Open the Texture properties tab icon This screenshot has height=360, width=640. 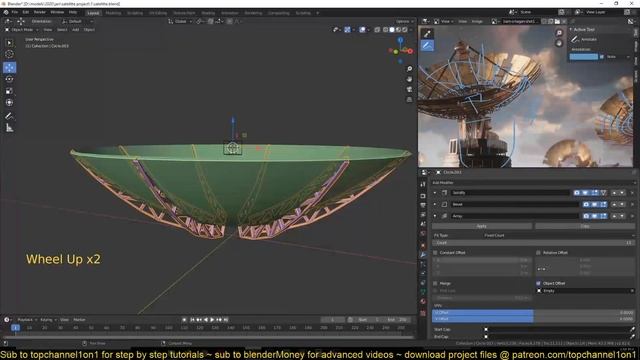pos(423,313)
